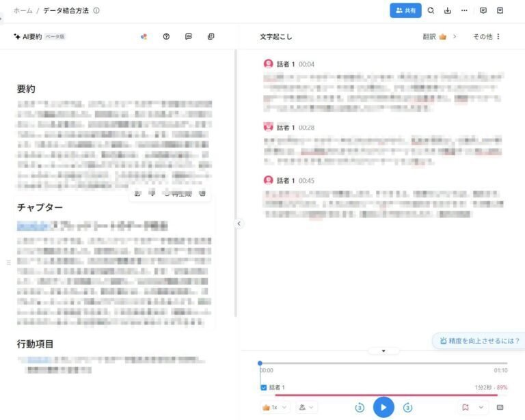Click the audio progress handle at 00:00

pos(260,363)
